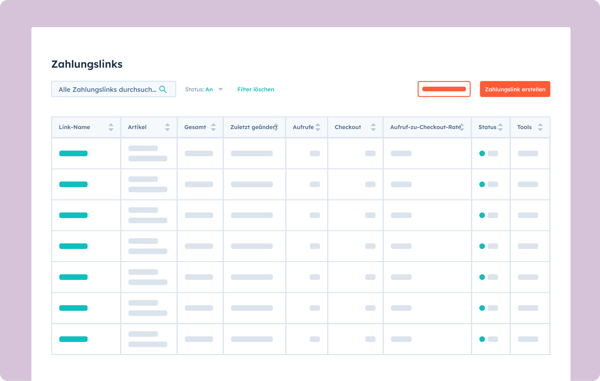Click the Aufruf-zu-Checkout-Rate header text
Screen dimensions: 600x381
pyautogui.click(x=425, y=127)
